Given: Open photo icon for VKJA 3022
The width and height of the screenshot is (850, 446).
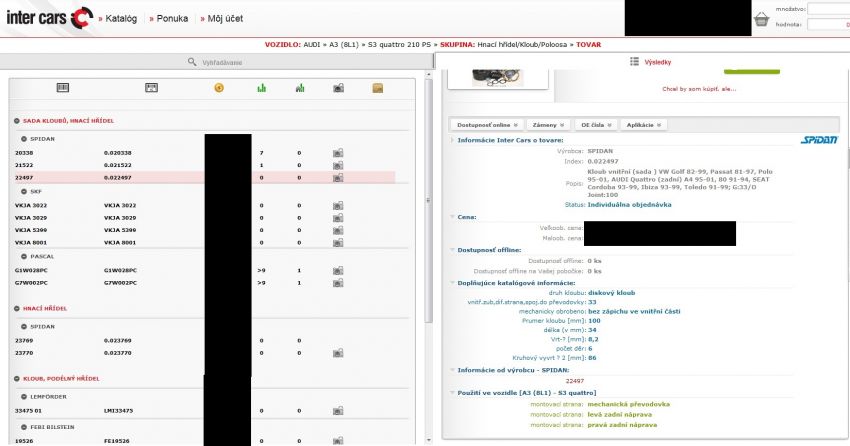Looking at the screenshot, I should tap(338, 205).
